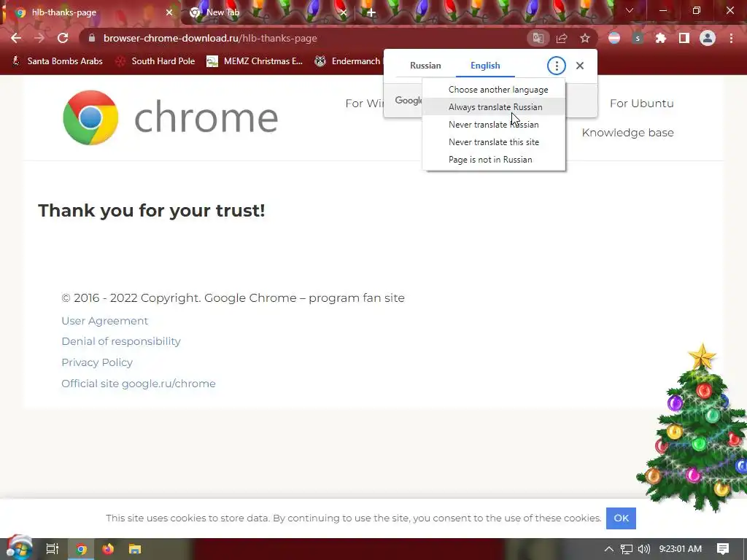Select 'Always translate Russian'
This screenshot has width=747, height=560.
pyautogui.click(x=494, y=107)
